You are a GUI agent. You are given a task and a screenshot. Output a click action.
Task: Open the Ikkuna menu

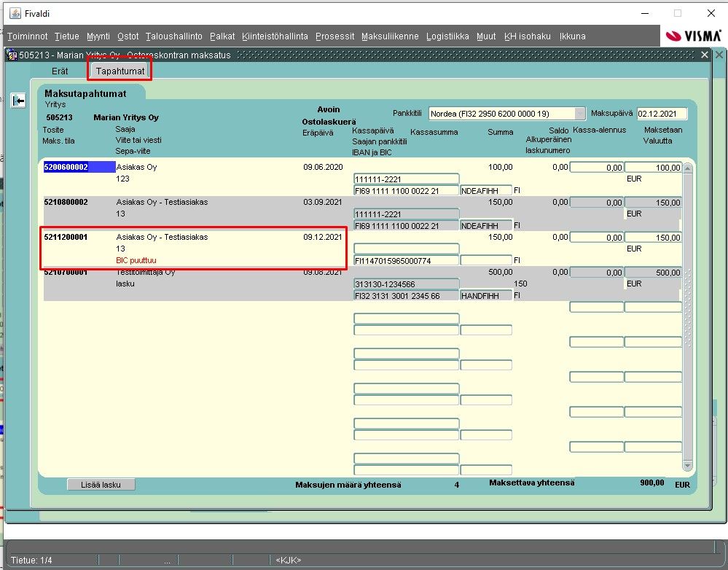click(573, 36)
